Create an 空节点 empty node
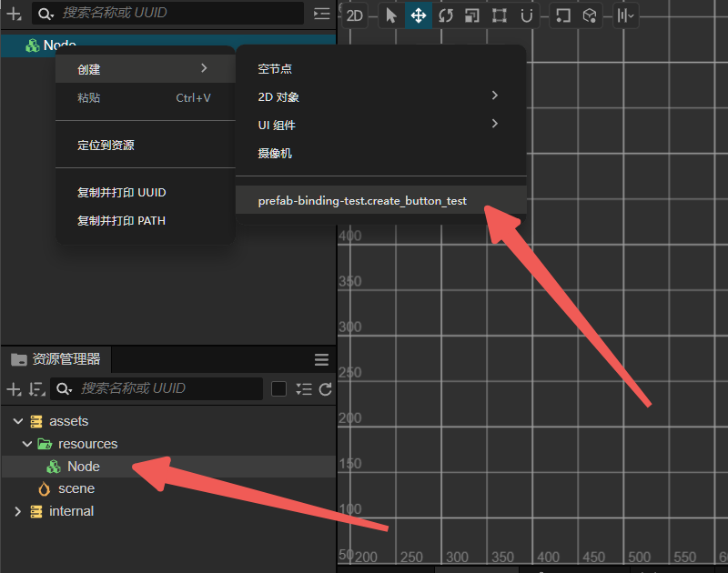This screenshot has height=573, width=728. click(x=380, y=68)
